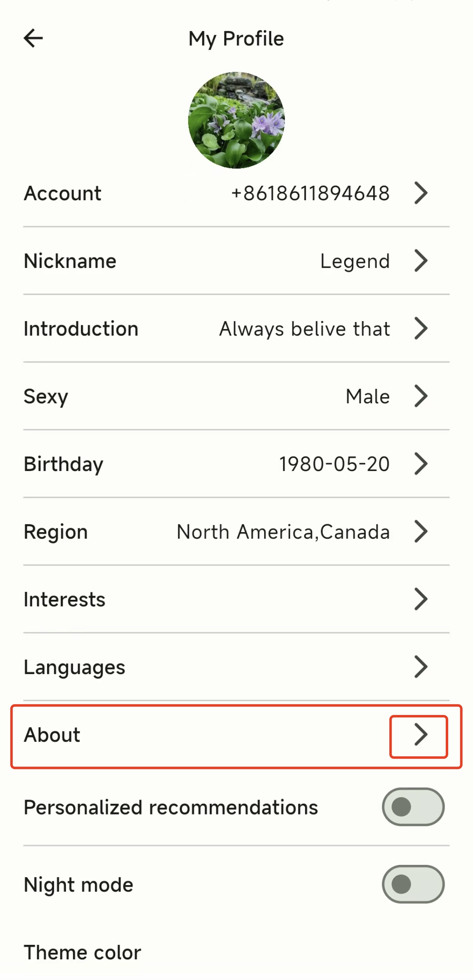Tap the phone number +8618611894648
The height and width of the screenshot is (980, 473).
(x=310, y=193)
